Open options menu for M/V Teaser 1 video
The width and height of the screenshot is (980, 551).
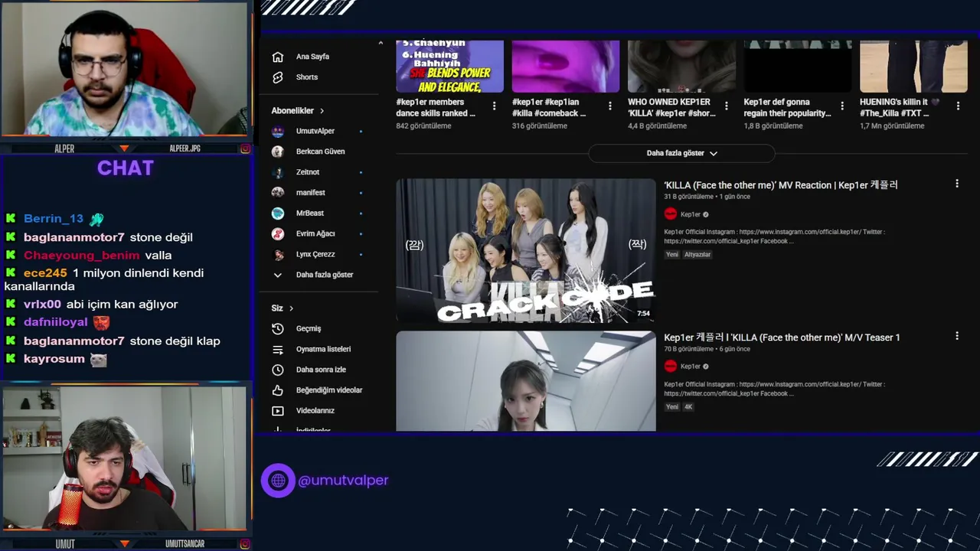pyautogui.click(x=956, y=336)
